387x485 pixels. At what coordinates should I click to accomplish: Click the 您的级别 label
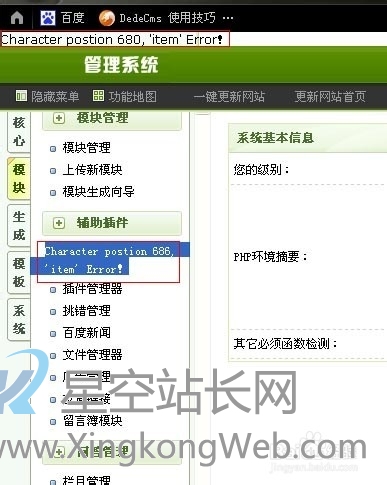pos(261,170)
